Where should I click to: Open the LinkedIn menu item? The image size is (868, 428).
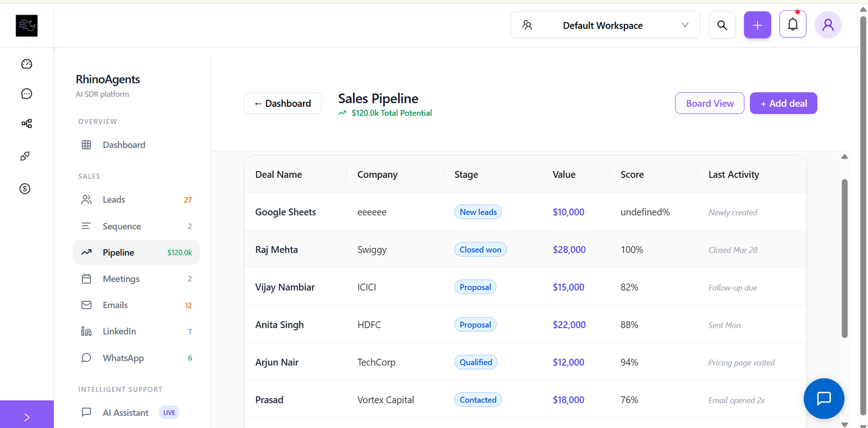tap(136, 331)
